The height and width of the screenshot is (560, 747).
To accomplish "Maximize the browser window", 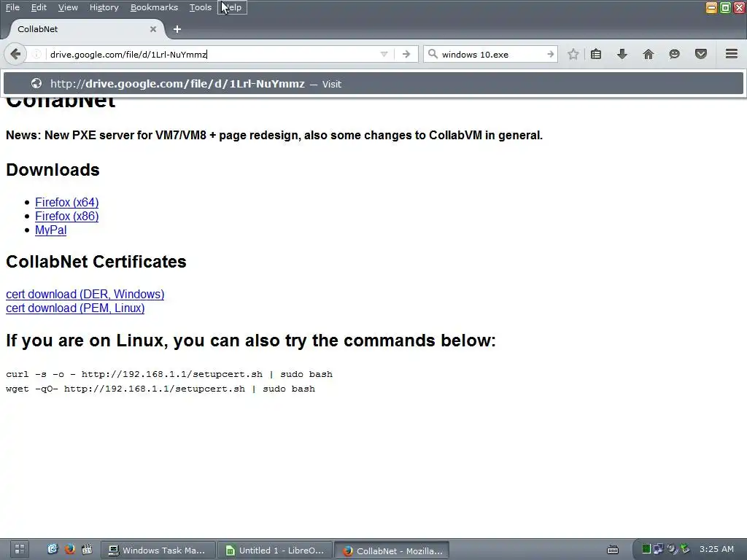I will [x=725, y=7].
